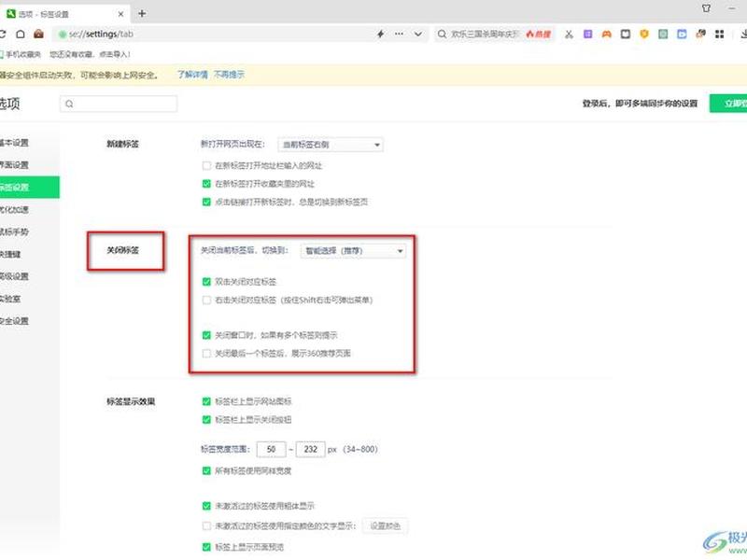Go to the home page icon
This screenshot has width=747, height=560.
(x=21, y=34)
